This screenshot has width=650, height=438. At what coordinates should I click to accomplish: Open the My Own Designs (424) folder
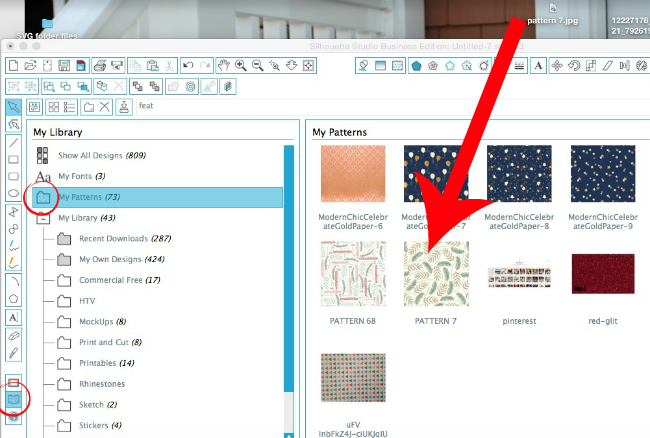point(122,259)
